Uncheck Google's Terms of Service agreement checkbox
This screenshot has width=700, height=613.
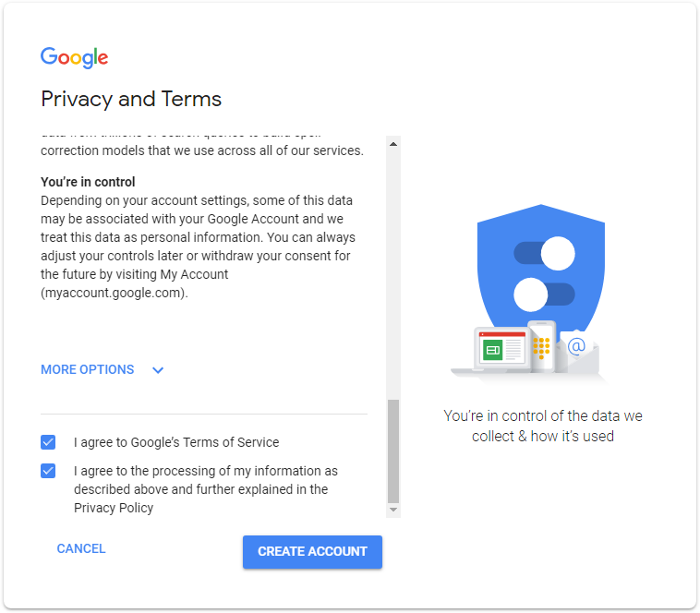click(x=48, y=442)
